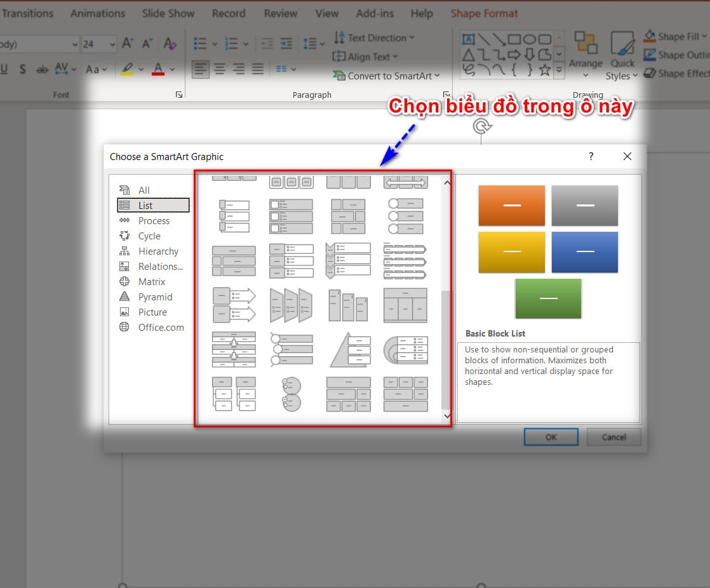Image resolution: width=710 pixels, height=588 pixels.
Task: Click the dialog Help question mark
Action: 591,156
